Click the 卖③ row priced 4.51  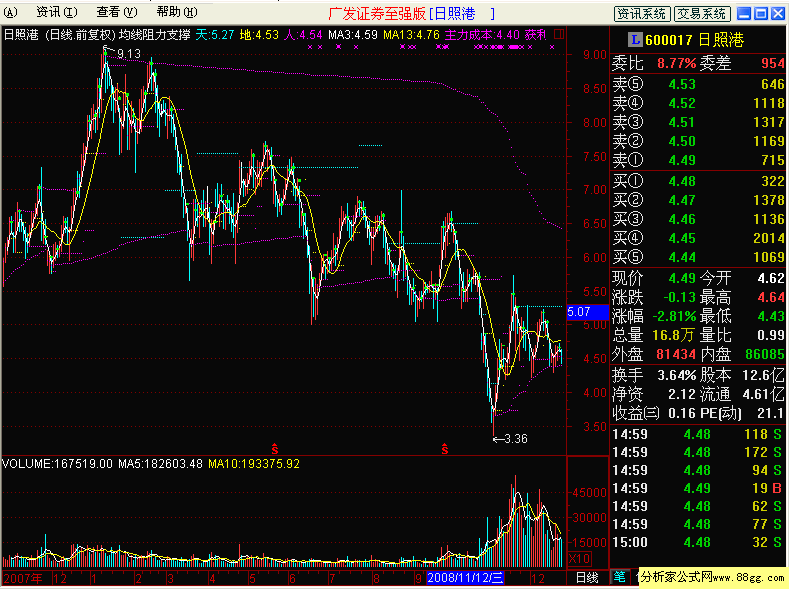[x=698, y=122]
